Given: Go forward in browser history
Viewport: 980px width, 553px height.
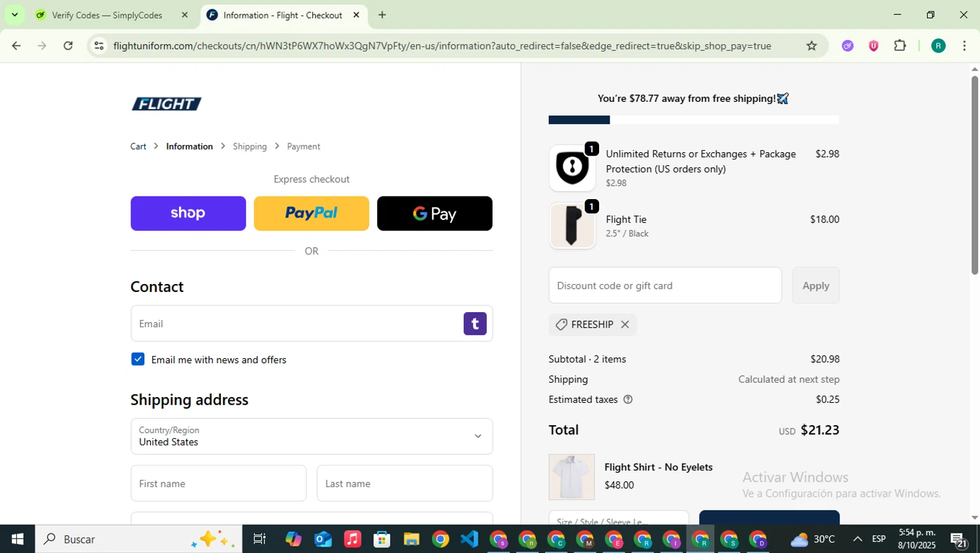Looking at the screenshot, I should 42,46.
